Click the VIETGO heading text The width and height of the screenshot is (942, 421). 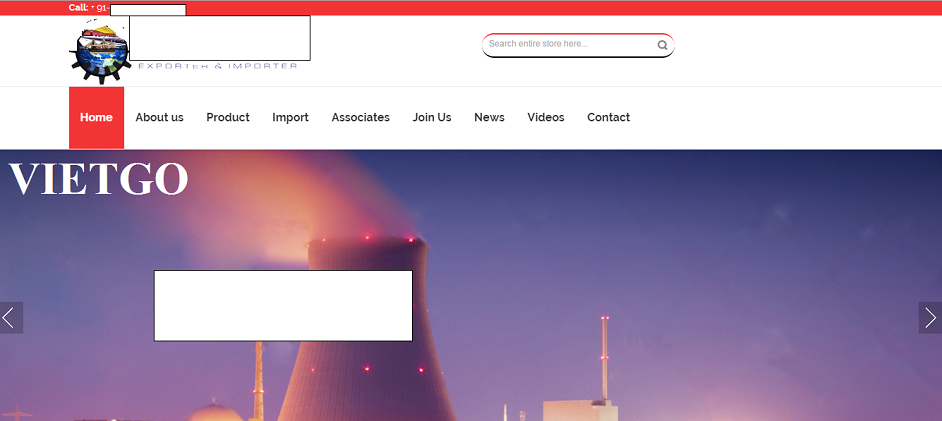point(98,178)
